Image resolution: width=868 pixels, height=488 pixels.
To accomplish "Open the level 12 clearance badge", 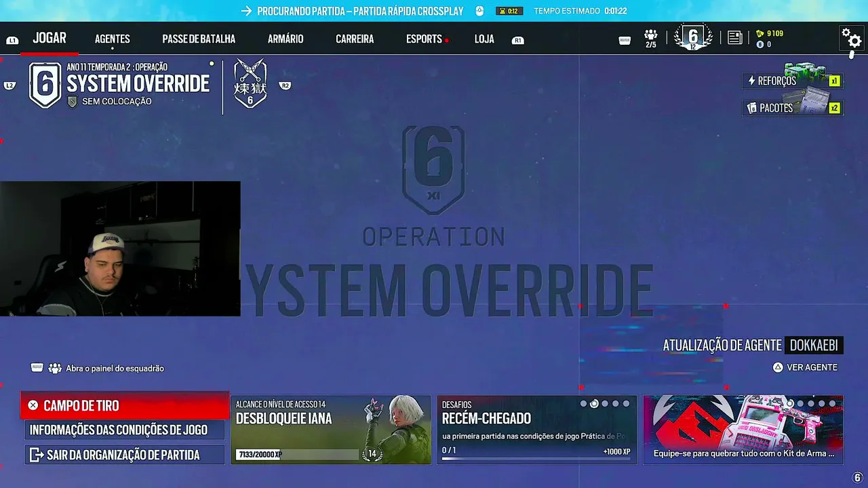I will pos(693,38).
